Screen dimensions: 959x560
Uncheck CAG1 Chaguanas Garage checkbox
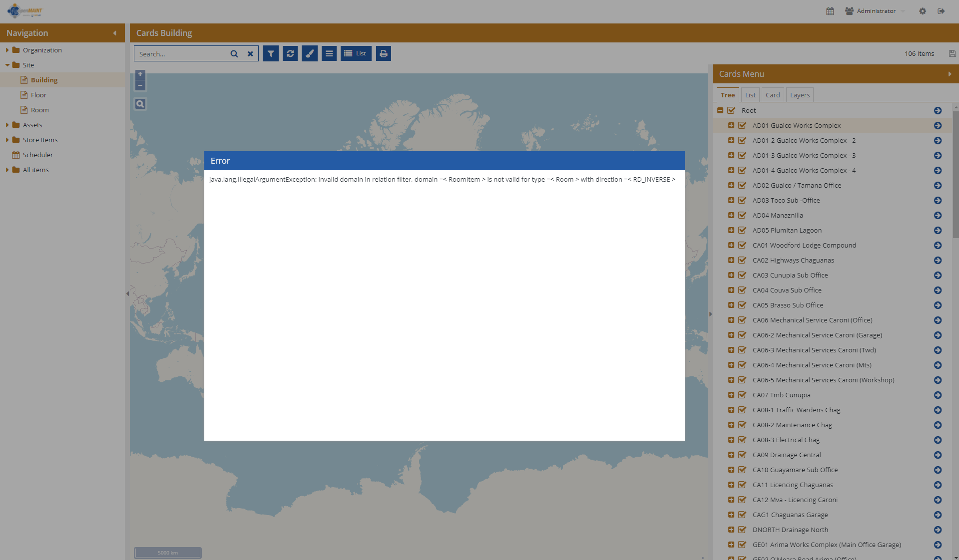[x=742, y=515]
